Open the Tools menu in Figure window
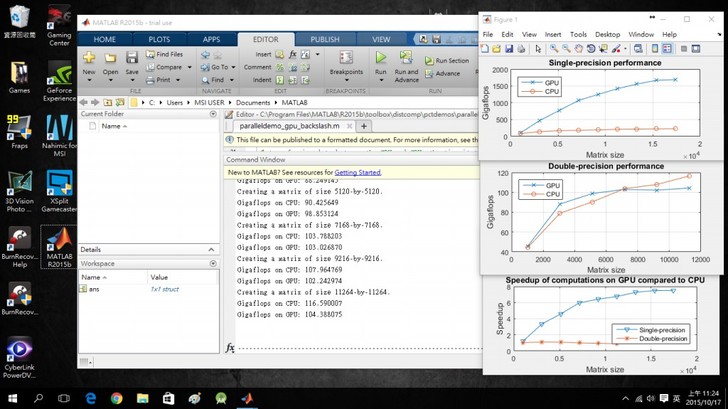Viewport: 728px width, 409px height. (x=578, y=34)
